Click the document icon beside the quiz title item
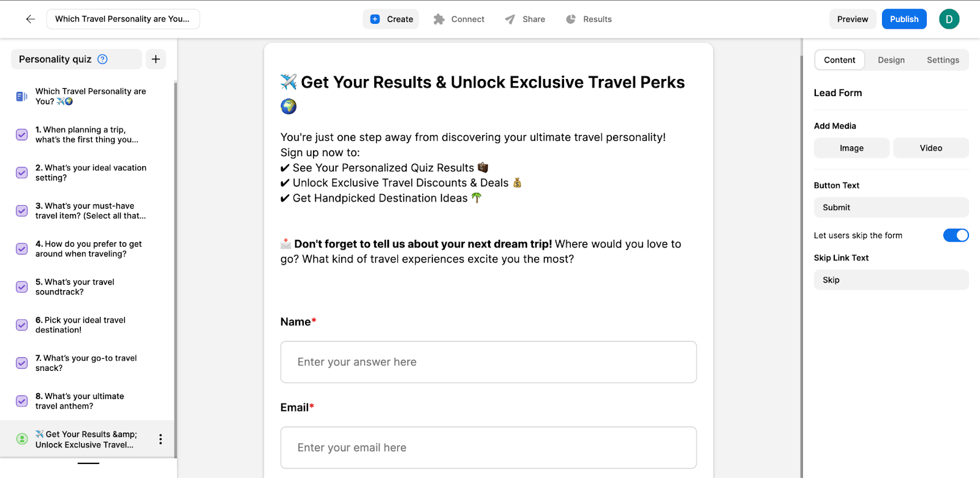980x478 pixels. [21, 96]
